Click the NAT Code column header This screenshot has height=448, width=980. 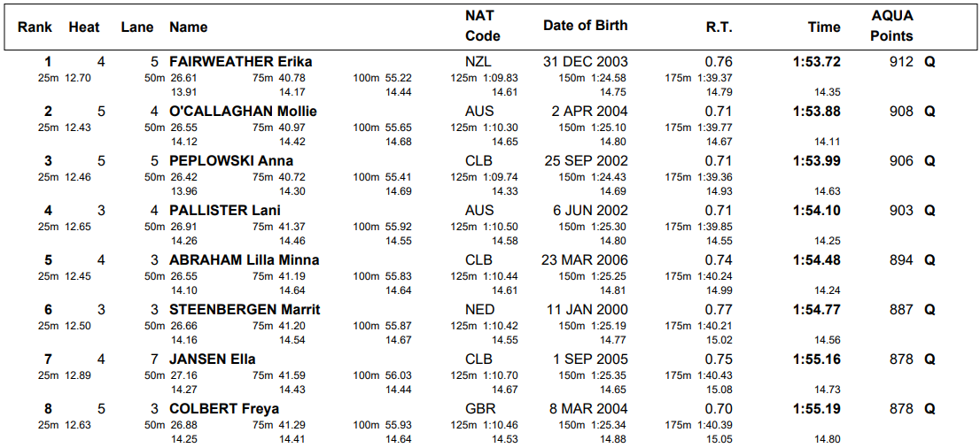click(x=482, y=26)
